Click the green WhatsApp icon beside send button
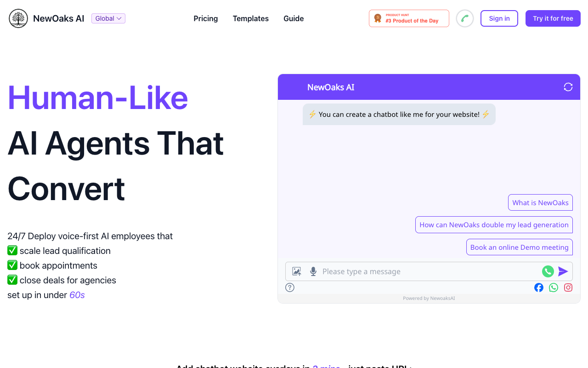This screenshot has width=588, height=368. [548, 271]
